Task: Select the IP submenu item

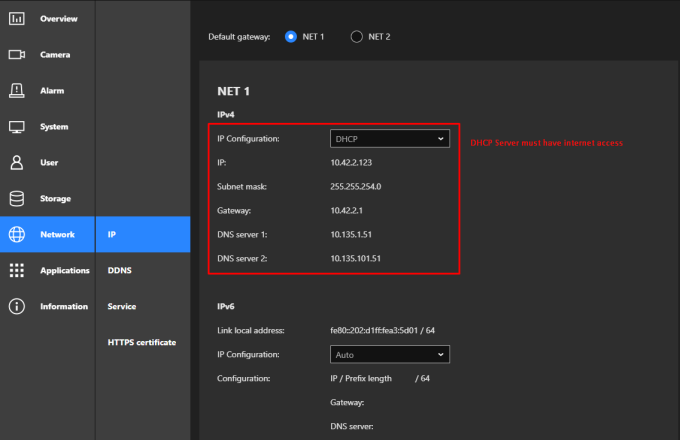Action: pos(112,235)
